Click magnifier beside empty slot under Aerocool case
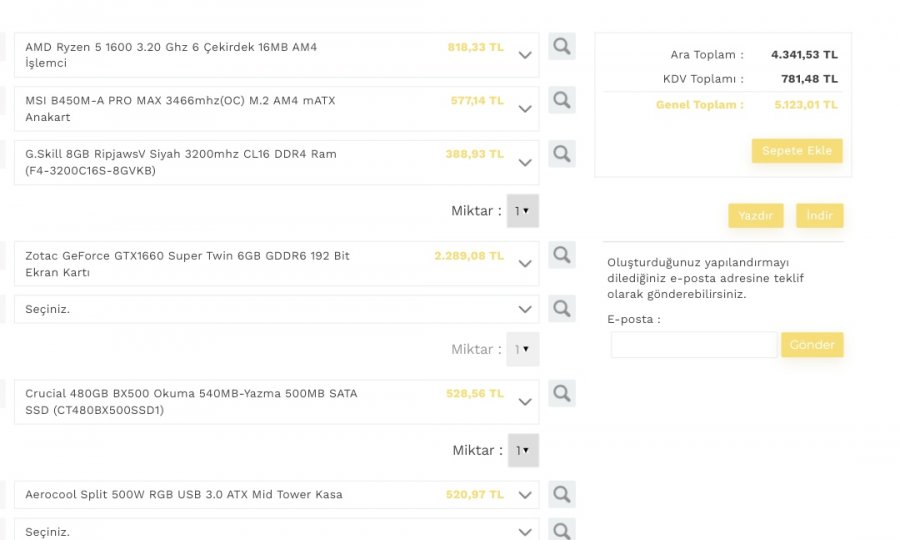The height and width of the screenshot is (540, 900). tap(562, 531)
